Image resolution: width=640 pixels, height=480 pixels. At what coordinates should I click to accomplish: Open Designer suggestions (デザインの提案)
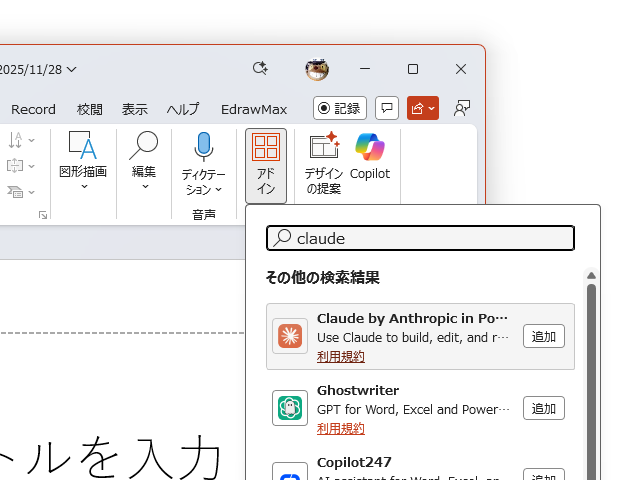click(324, 163)
